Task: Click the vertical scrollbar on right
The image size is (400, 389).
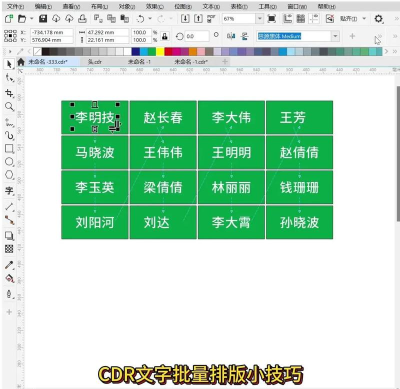Action: [x=398, y=153]
